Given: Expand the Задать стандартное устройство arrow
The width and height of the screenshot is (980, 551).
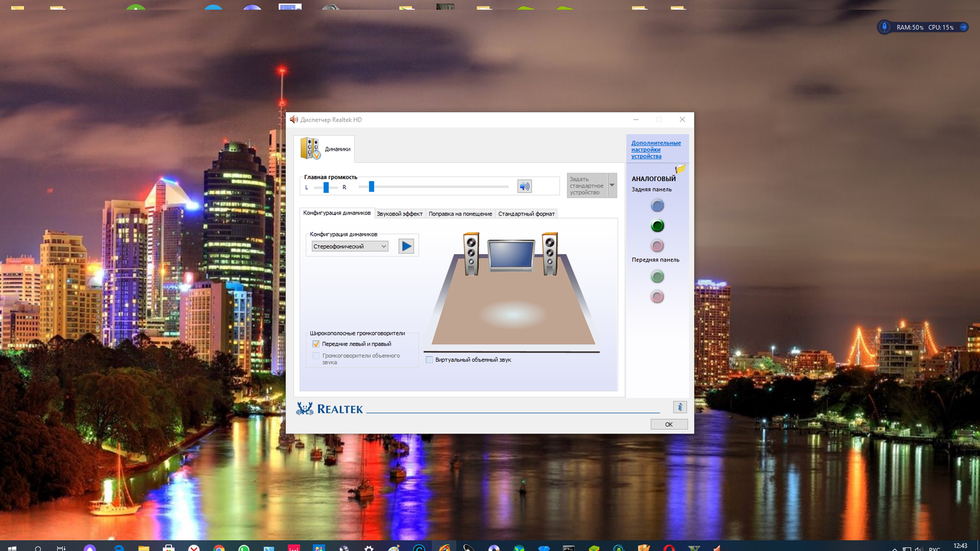Looking at the screenshot, I should [x=612, y=186].
